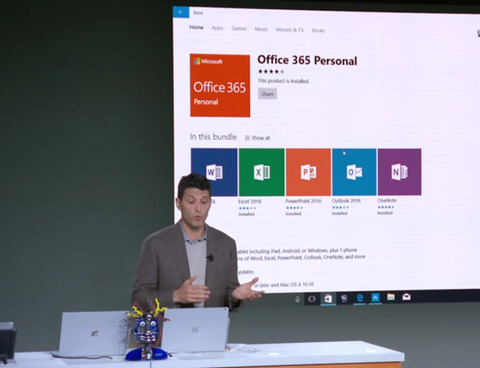Switch to the Books tab
The width and height of the screenshot is (480, 368).
click(x=318, y=30)
